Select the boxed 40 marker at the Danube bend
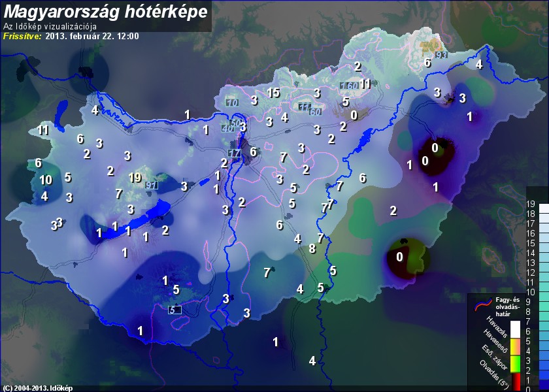549x392 pixels. [x=227, y=129]
